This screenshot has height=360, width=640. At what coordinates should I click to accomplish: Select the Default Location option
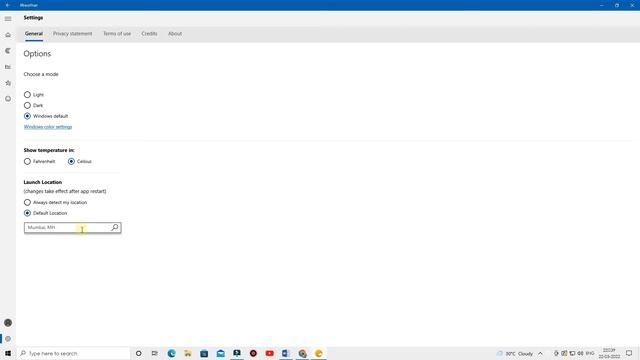click(27, 213)
